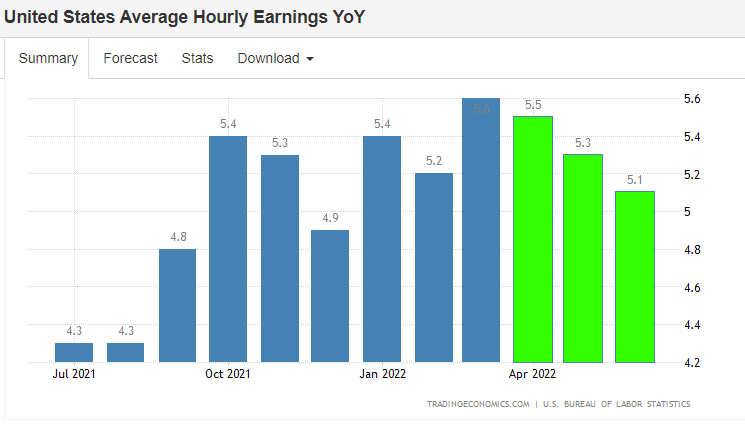Switch to the Summary tab
This screenshot has width=745, height=442.
pos(48,58)
